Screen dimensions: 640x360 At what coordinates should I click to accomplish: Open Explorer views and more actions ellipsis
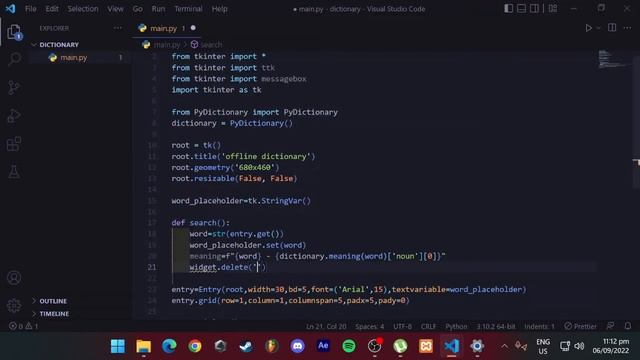point(118,28)
